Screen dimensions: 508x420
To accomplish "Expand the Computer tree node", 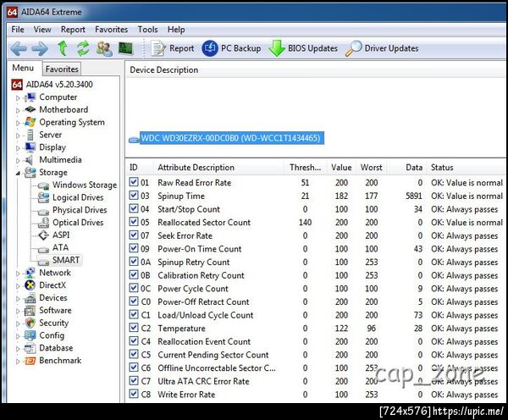I will [18, 97].
